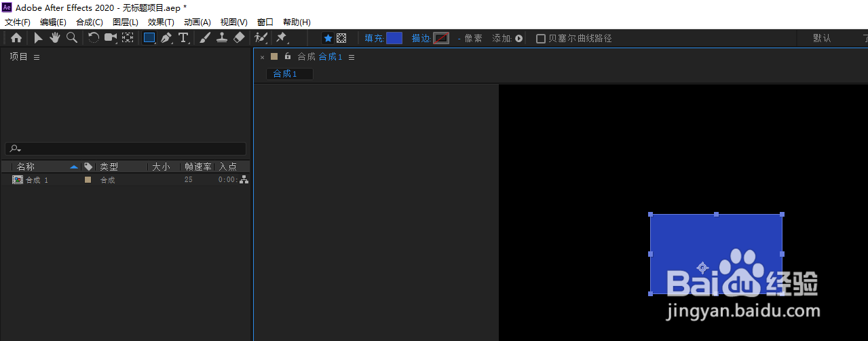Image resolution: width=868 pixels, height=341 pixels.
Task: Click the 项目 panel title
Action: coord(18,57)
